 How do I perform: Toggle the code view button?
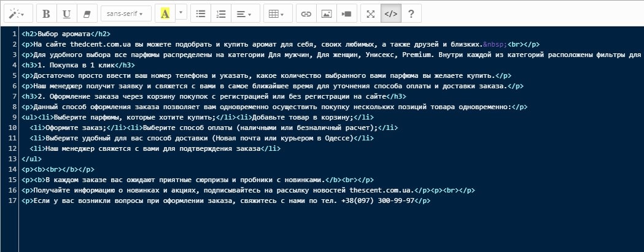(390, 13)
